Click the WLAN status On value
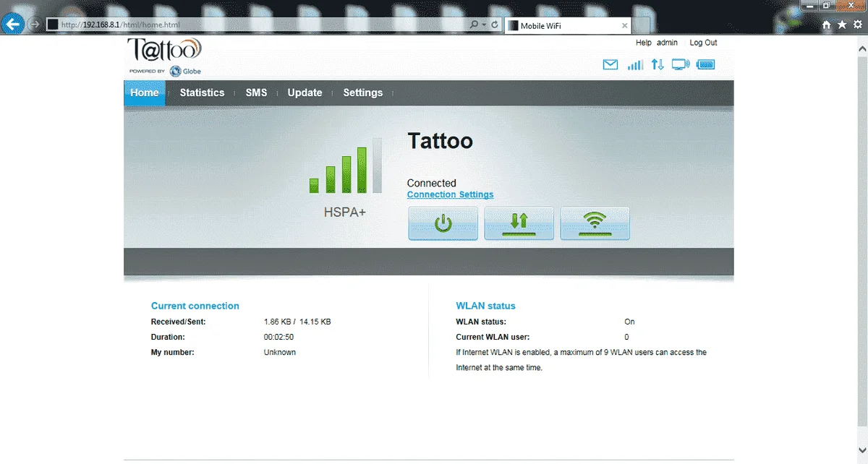Viewport: 868px width, 464px height. pos(629,322)
